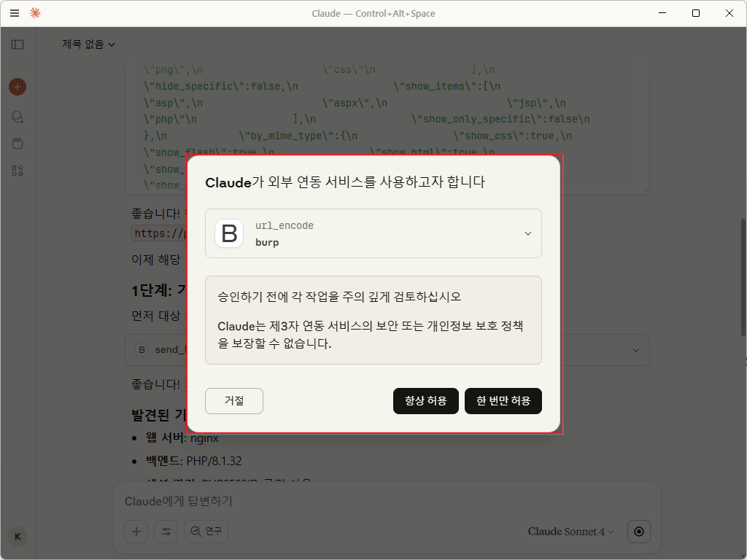
Task: Click the 백엔드: PHP/8.1.32 list item
Action: point(194,461)
